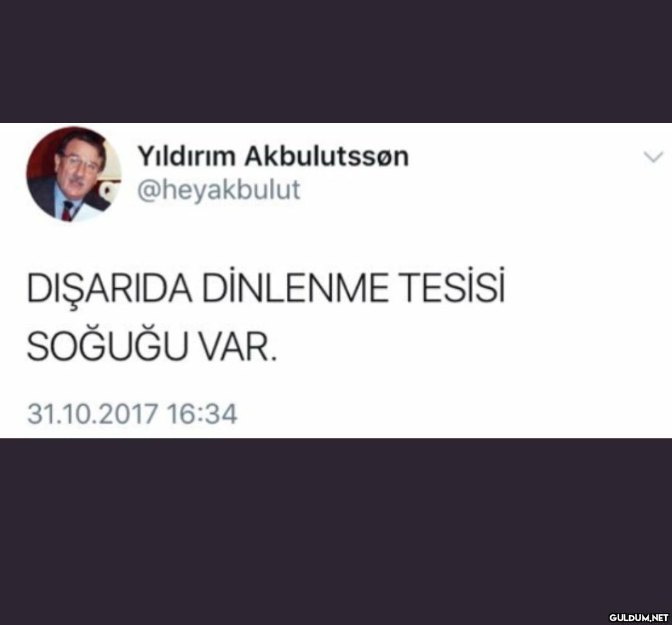Open the tweet options chevron menu

654,157
